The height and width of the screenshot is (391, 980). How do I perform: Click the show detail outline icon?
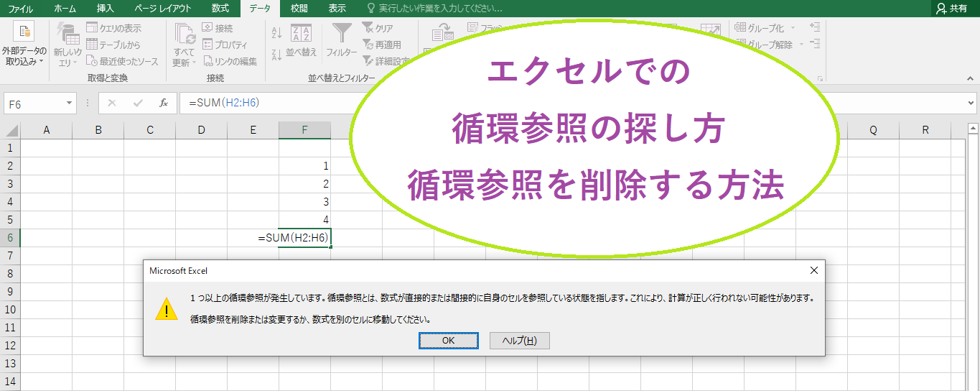tap(814, 27)
